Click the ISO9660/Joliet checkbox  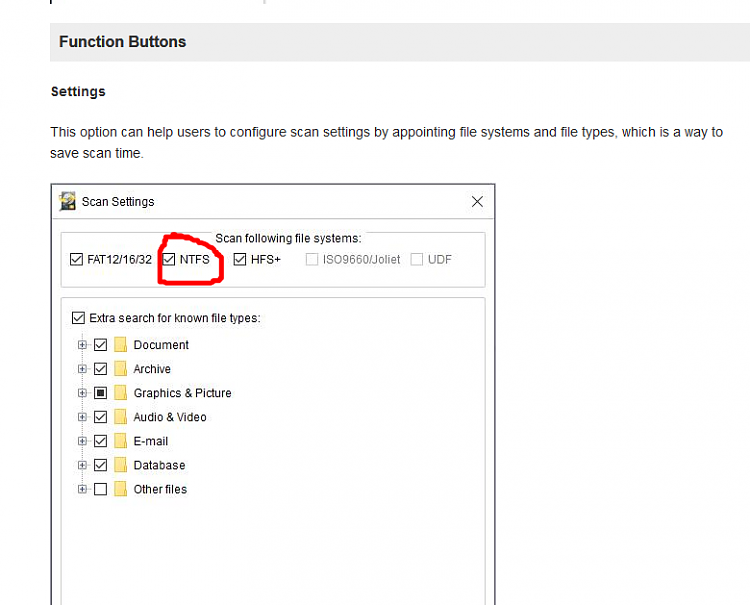[x=312, y=260]
